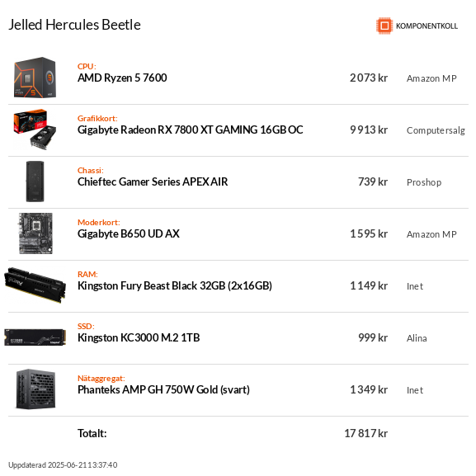476x476 pixels.
Task: Click the KOMPONENTKOLL brand text
Action: coord(427,26)
